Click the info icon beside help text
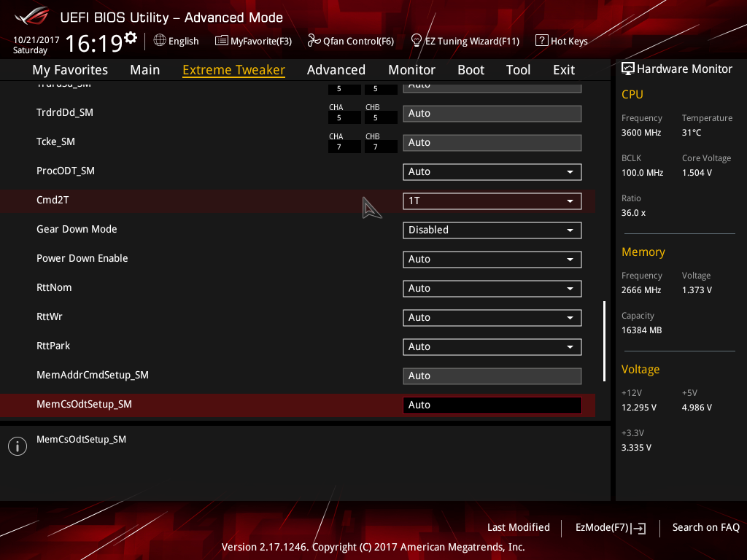 point(18,446)
